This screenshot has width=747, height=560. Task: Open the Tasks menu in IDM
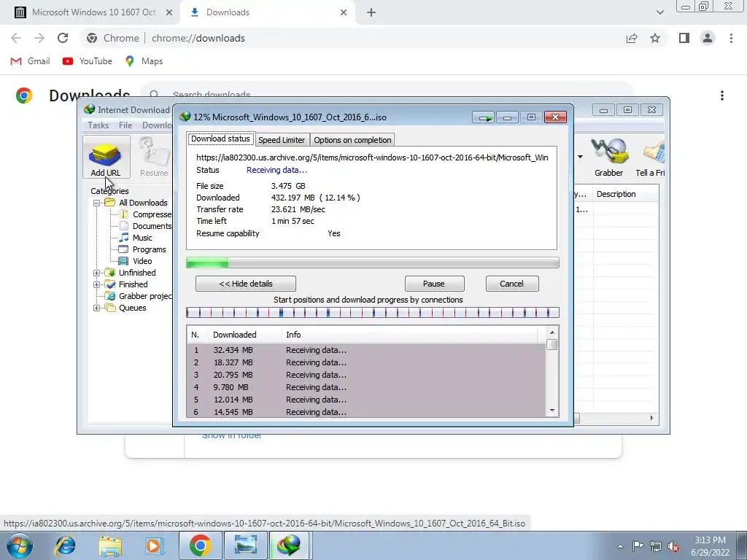pos(98,125)
